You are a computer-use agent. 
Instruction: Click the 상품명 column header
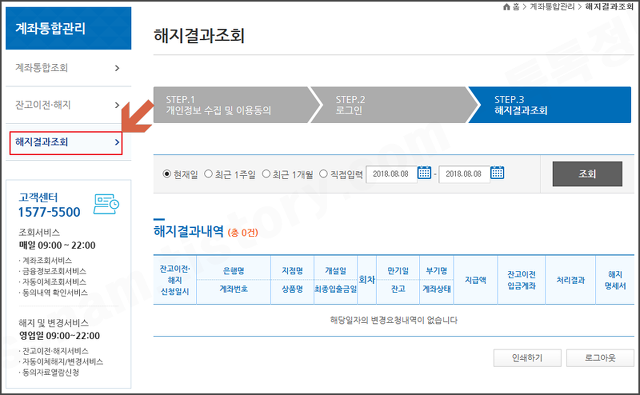(292, 289)
